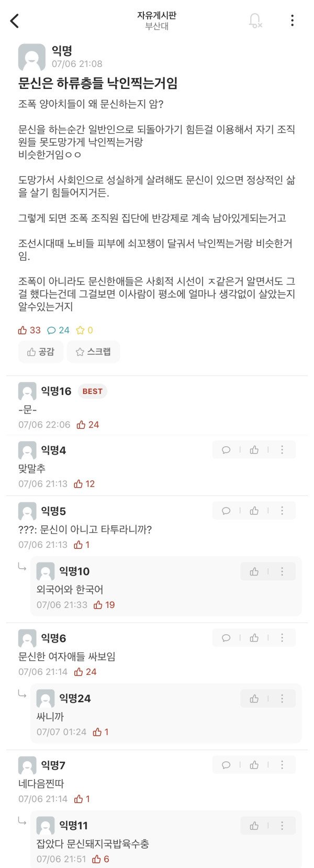Like 익명5's comment with thumbs-up icon

(x=254, y=511)
